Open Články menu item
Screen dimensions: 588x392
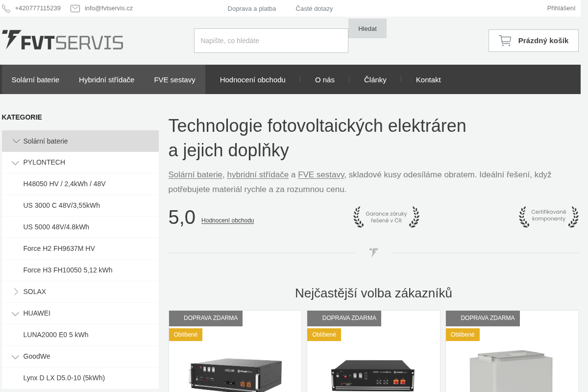tap(375, 79)
